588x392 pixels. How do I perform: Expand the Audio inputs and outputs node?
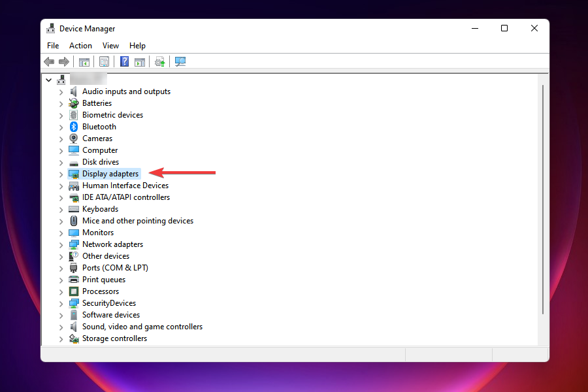(x=61, y=91)
